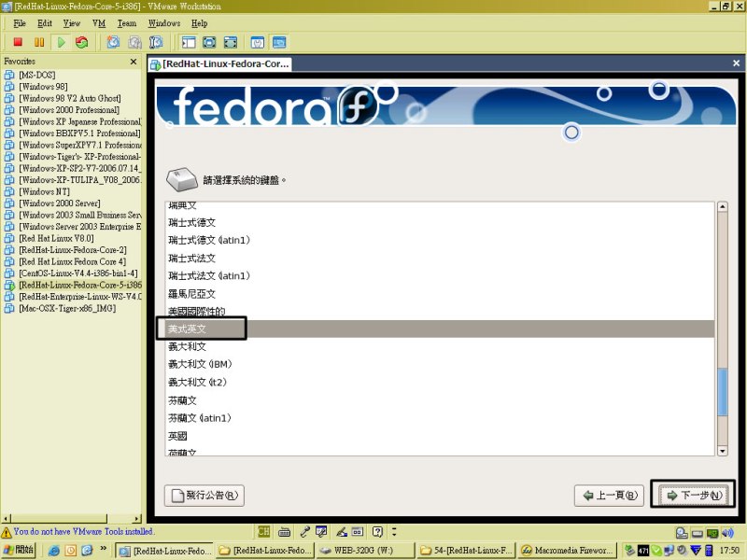Viewport: 747px width, 560px height.
Task: Open the VM menu
Action: pos(99,23)
